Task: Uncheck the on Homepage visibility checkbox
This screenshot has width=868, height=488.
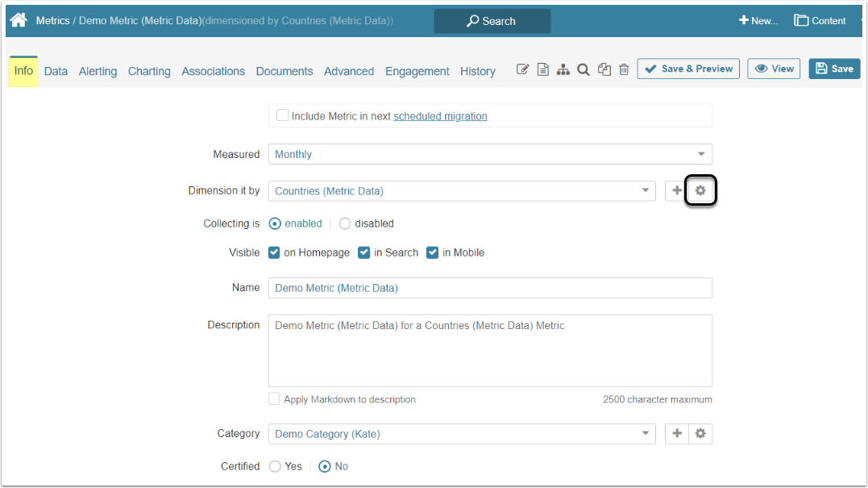Action: click(x=275, y=252)
